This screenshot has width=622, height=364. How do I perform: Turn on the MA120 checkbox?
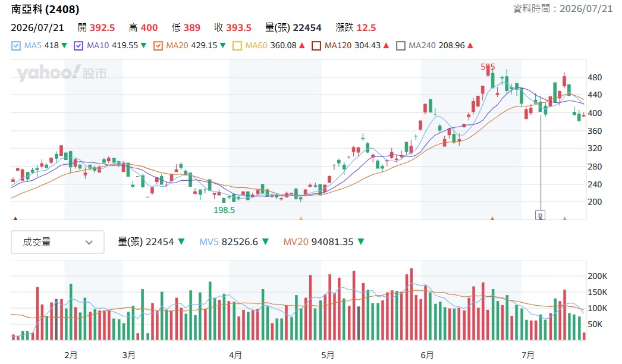[316, 46]
